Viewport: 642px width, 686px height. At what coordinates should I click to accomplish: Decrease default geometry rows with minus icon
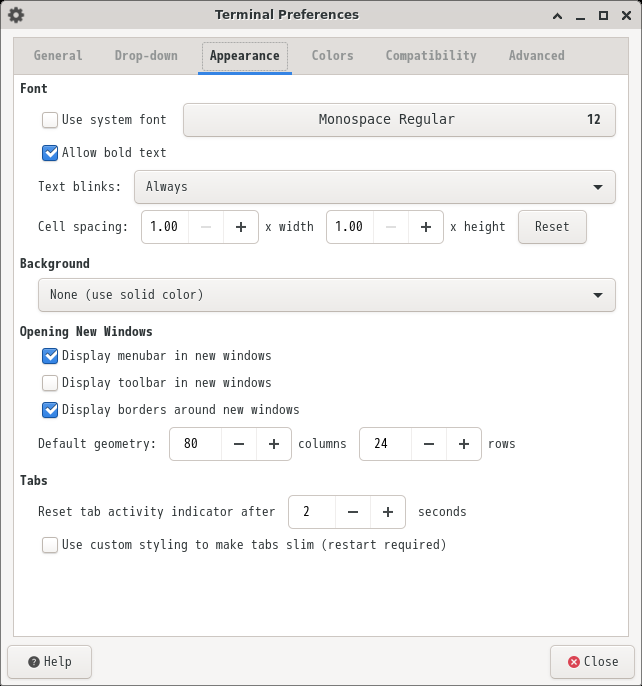[x=429, y=444]
